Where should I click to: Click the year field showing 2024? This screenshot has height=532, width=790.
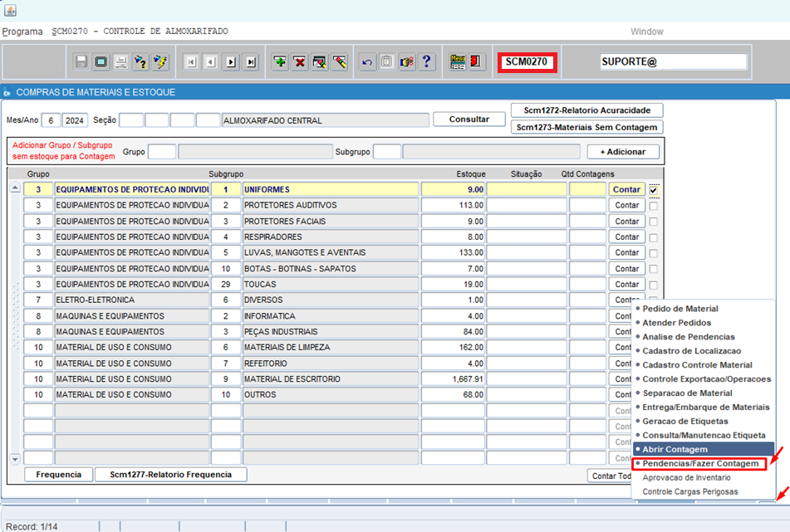pyautogui.click(x=75, y=121)
